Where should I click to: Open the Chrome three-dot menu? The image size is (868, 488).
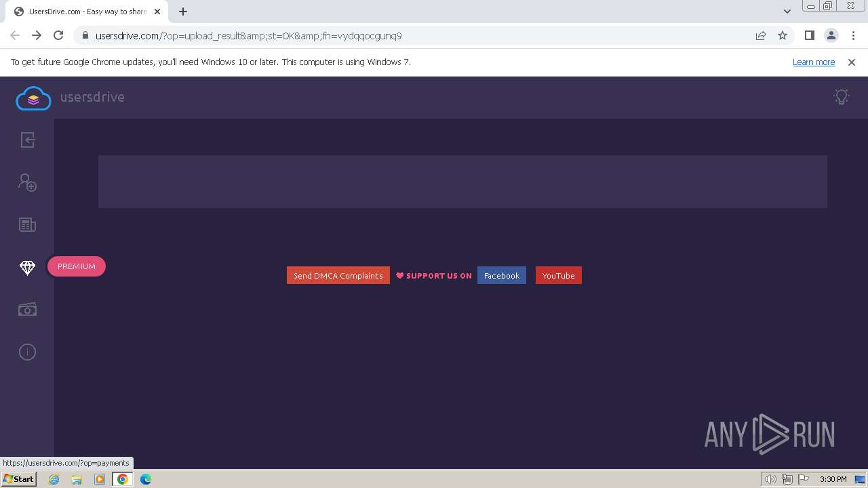point(853,35)
